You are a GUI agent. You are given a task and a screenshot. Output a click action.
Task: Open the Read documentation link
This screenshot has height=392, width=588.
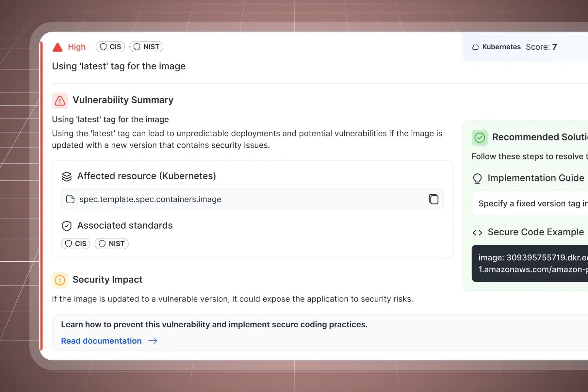(x=101, y=341)
